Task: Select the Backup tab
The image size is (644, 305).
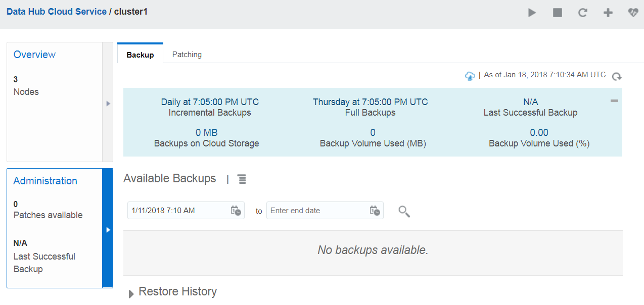Action: (x=140, y=55)
